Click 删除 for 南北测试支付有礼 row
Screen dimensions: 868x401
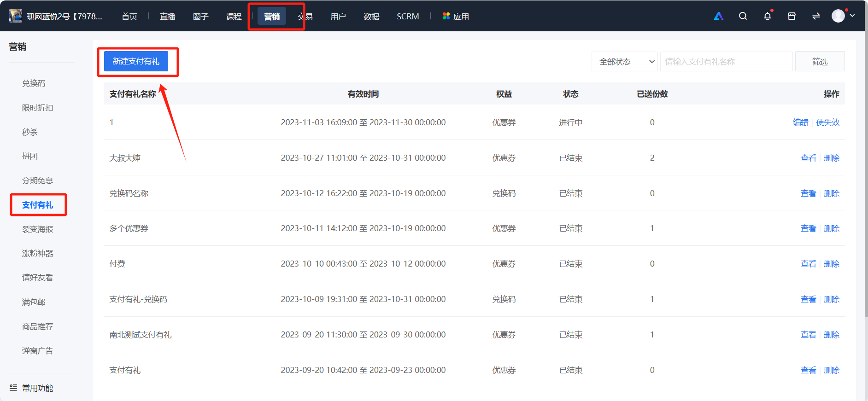(832, 335)
